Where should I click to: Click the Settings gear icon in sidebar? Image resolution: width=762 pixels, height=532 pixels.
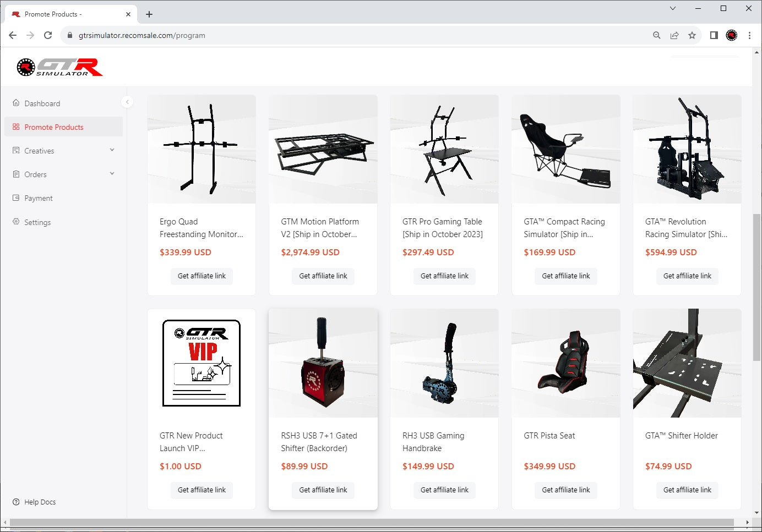tap(16, 222)
